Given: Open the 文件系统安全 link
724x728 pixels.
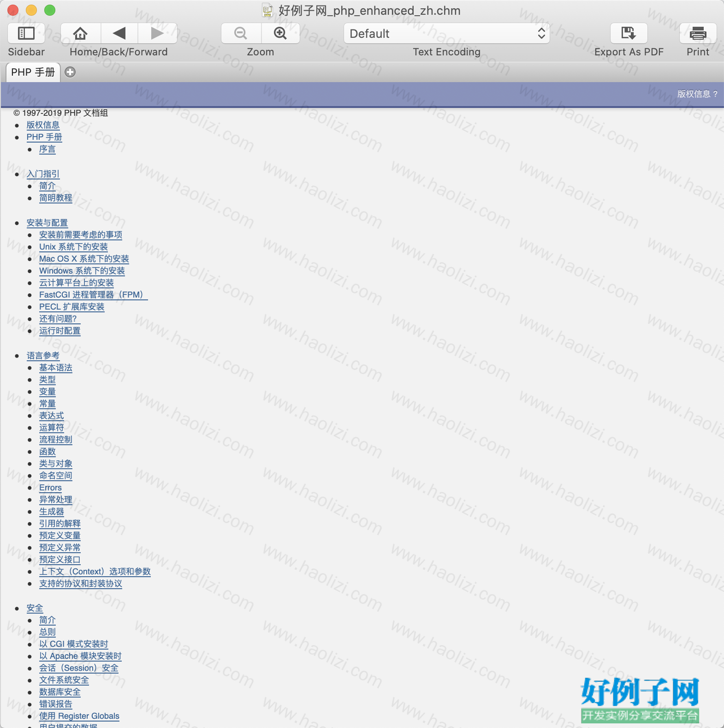Looking at the screenshot, I should (x=64, y=680).
